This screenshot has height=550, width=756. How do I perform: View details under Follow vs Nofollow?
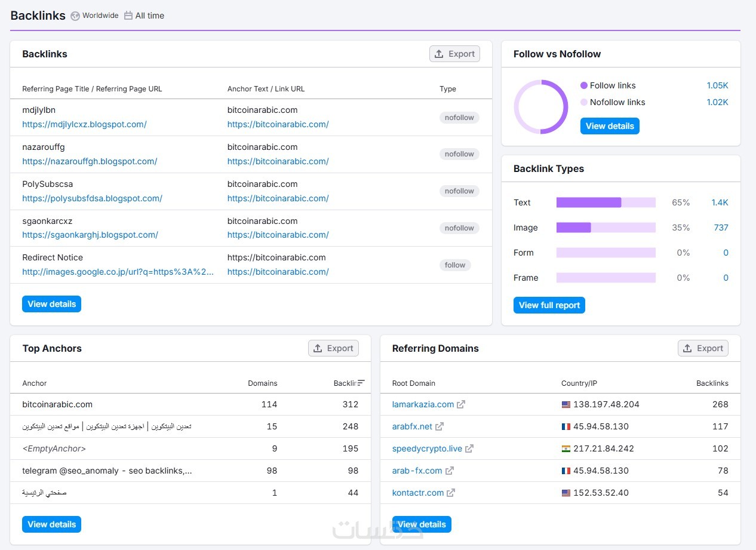tap(610, 126)
